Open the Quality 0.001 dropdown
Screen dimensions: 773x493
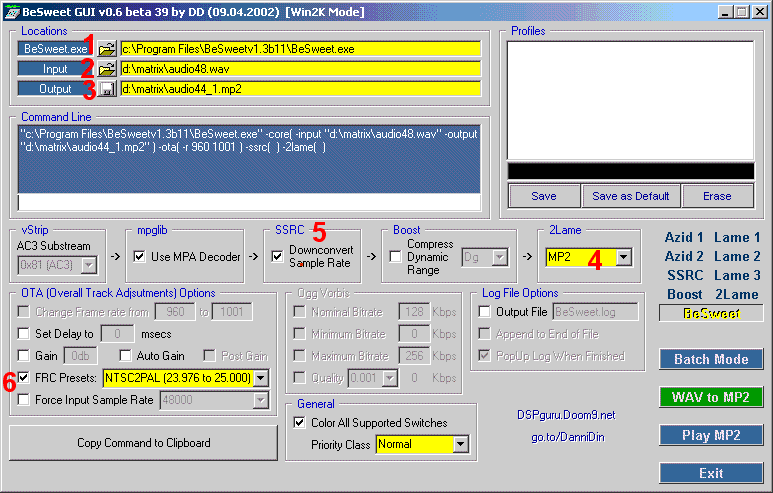pyautogui.click(x=390, y=378)
